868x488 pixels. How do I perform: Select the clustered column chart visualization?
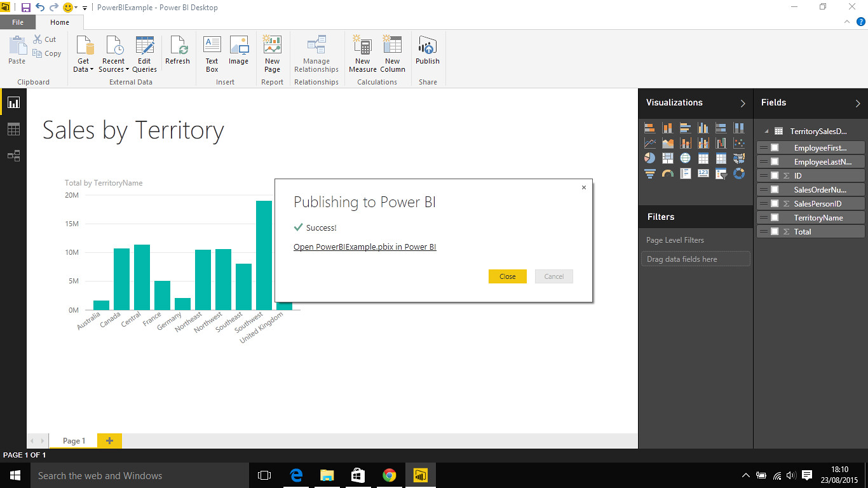(x=703, y=128)
